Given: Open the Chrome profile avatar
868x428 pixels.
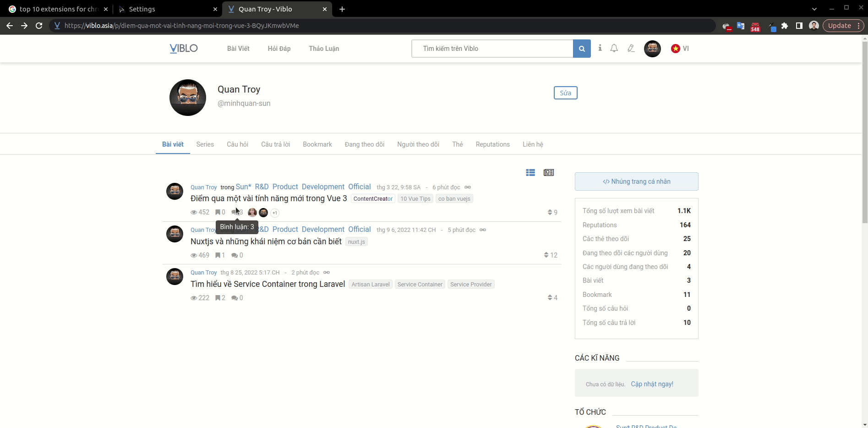Looking at the screenshot, I should click(814, 26).
